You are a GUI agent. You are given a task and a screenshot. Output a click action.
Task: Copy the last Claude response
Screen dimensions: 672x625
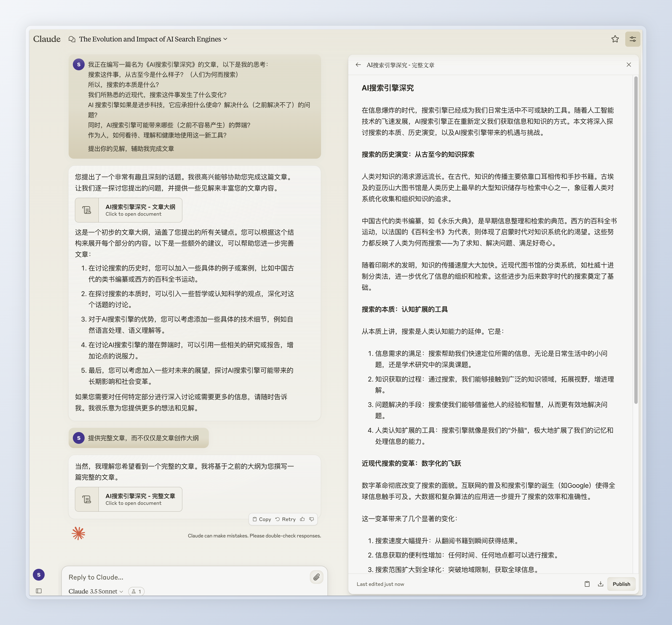(262, 519)
